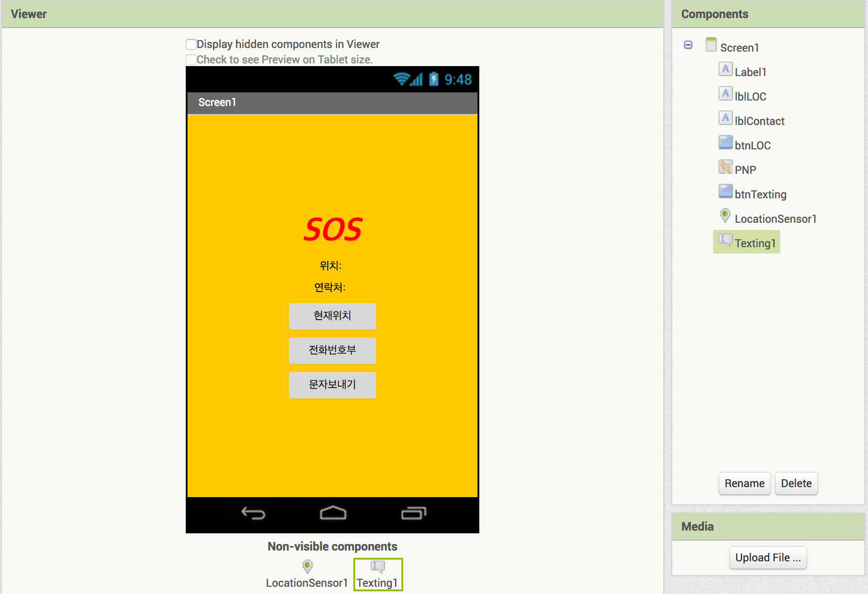The width and height of the screenshot is (868, 594).
Task: Click the Delete button
Action: tap(796, 484)
